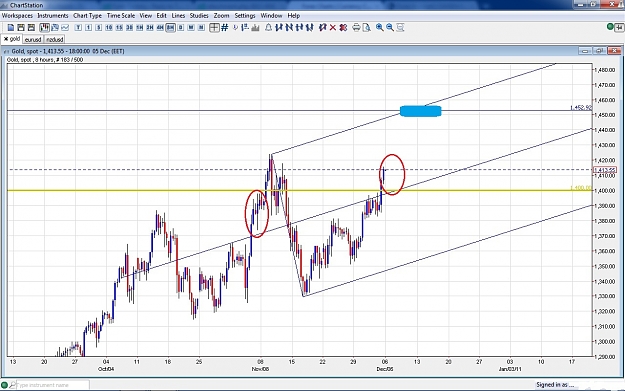Select the 1 minute time scale
625x391 pixels.
coord(88,28)
